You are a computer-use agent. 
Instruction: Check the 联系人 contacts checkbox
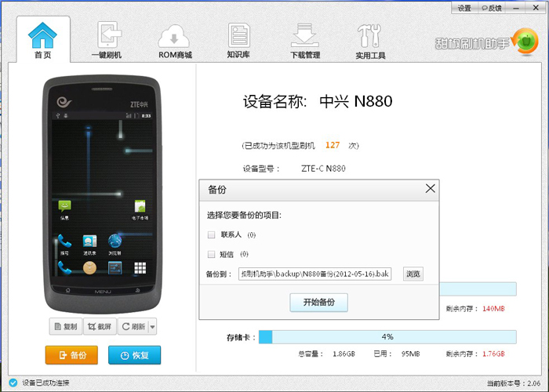[211, 234]
